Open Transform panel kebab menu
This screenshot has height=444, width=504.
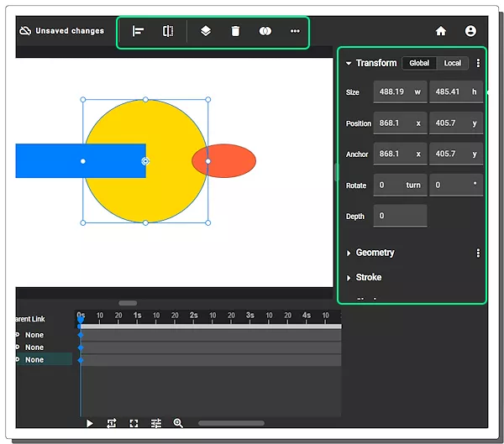tap(478, 63)
